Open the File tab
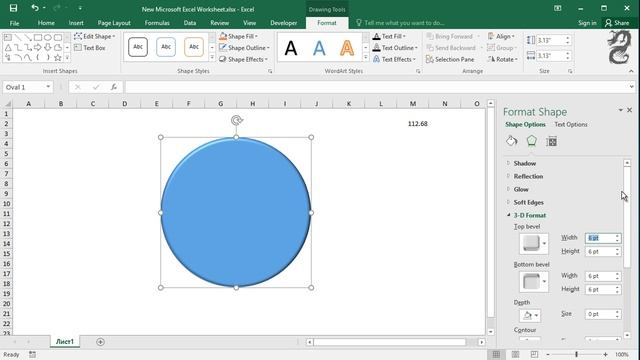This screenshot has height=360, width=640. [14, 23]
